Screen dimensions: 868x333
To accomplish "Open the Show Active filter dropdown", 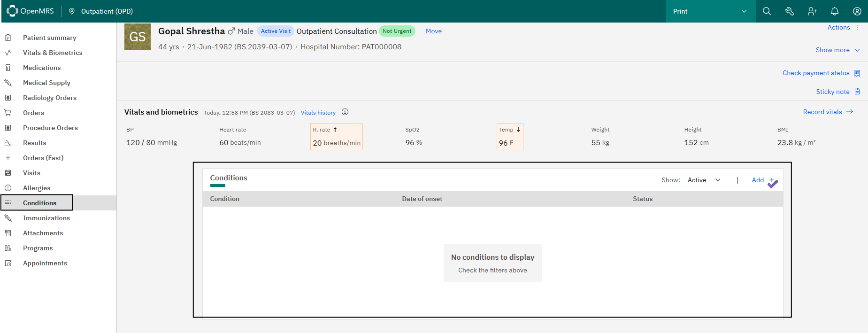I will tap(704, 180).
